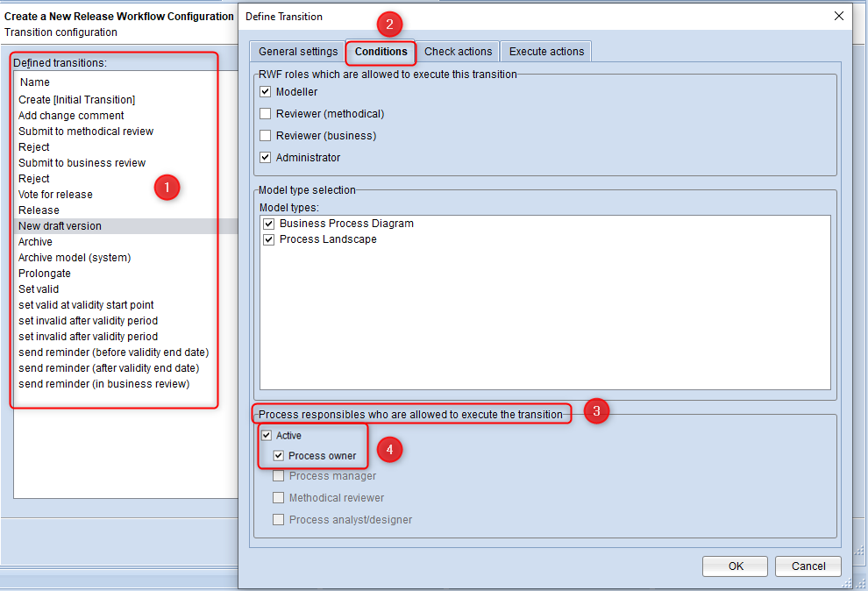Select set valid at validity start point
868x591 pixels.
(126, 305)
